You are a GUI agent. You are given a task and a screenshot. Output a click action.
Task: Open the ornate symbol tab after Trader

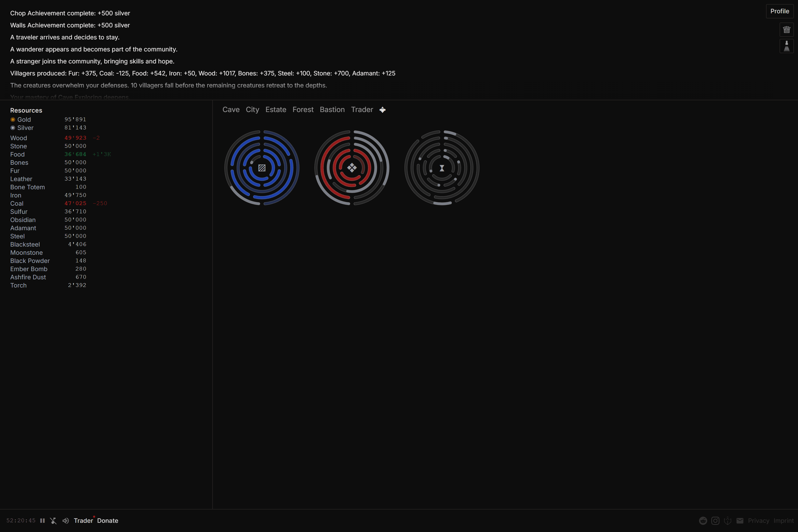(382, 109)
